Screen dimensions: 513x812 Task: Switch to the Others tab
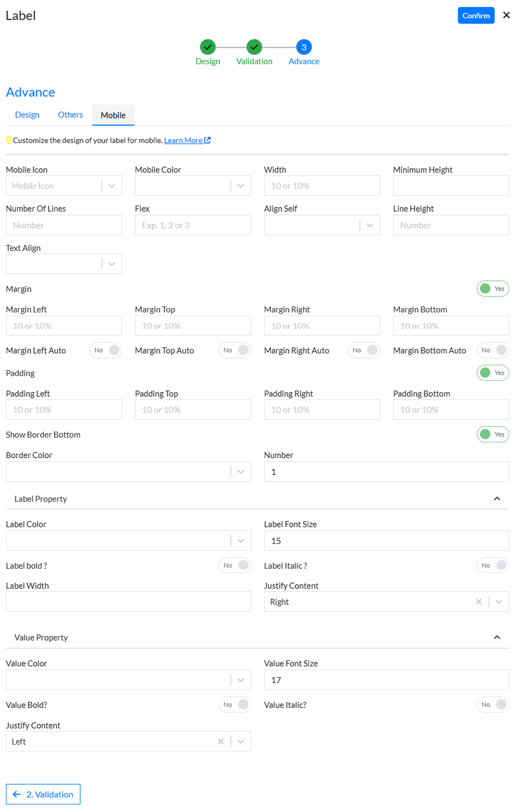(70, 115)
